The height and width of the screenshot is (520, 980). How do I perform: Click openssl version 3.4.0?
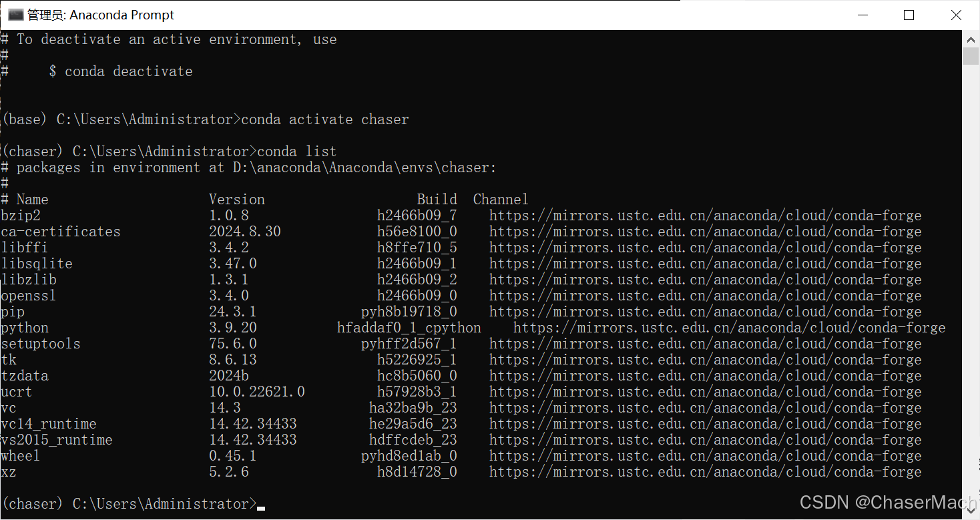(x=229, y=296)
